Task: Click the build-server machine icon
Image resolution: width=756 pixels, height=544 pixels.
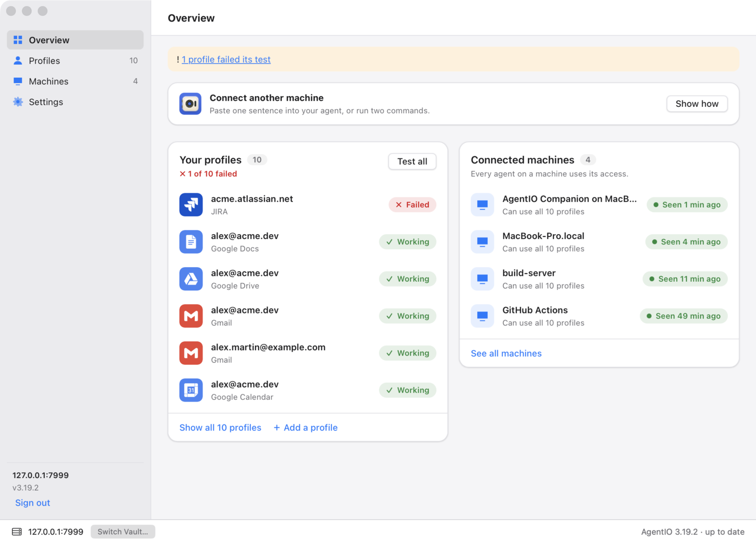Action: [482, 279]
